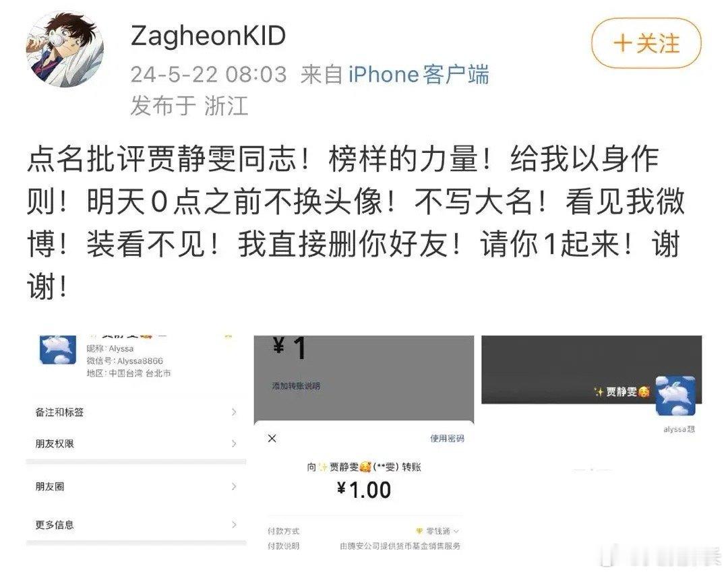Viewport: 728px width, 574px height.
Task: Open the third image with dark banner
Action: click(x=592, y=405)
